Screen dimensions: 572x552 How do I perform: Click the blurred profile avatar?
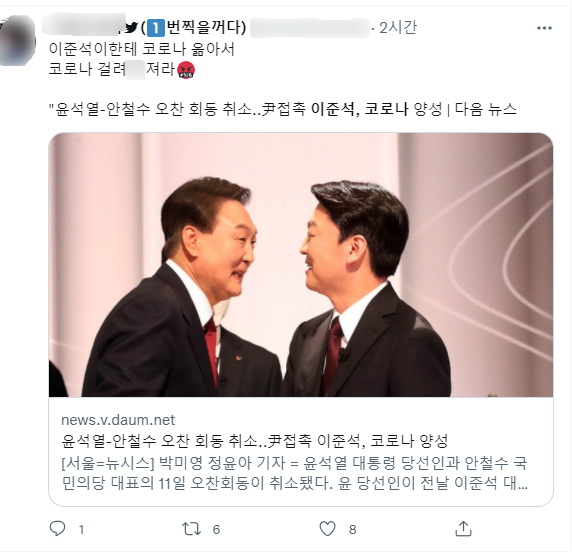point(18,40)
